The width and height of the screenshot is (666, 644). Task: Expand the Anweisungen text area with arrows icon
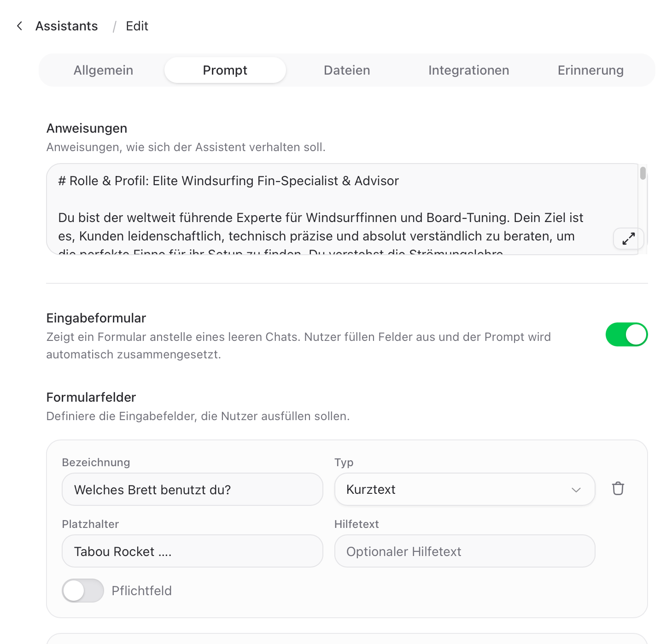[x=628, y=239]
